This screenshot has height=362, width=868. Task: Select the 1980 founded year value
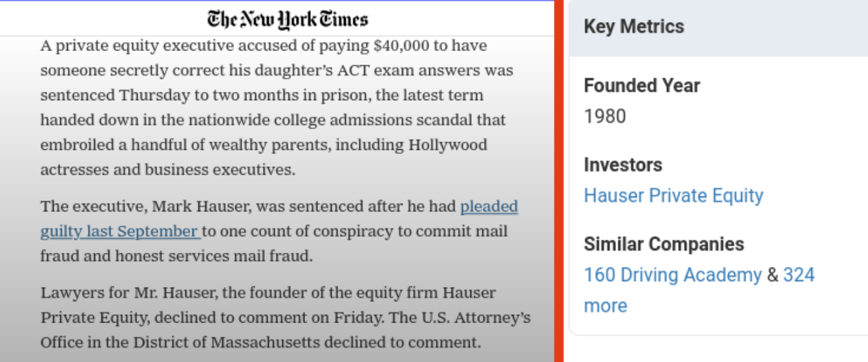coord(605,116)
